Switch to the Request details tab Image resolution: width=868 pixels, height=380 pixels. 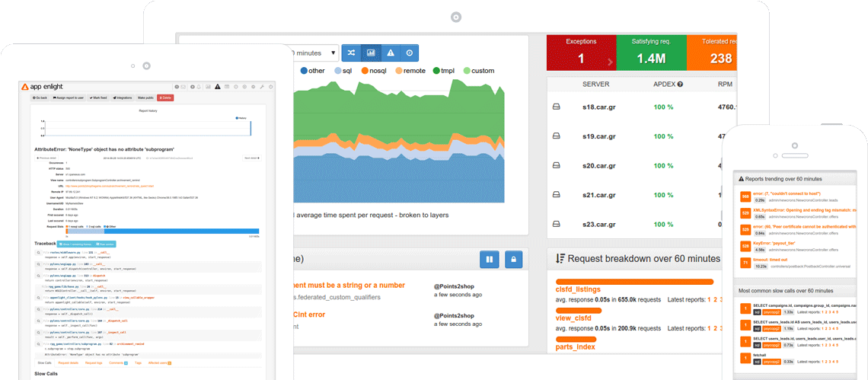tap(68, 362)
